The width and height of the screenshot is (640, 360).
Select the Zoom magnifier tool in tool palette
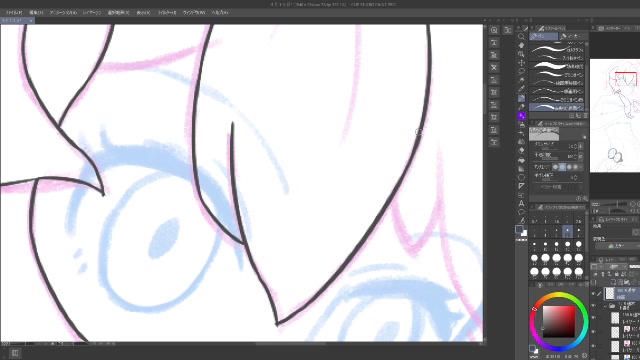click(x=521, y=36)
